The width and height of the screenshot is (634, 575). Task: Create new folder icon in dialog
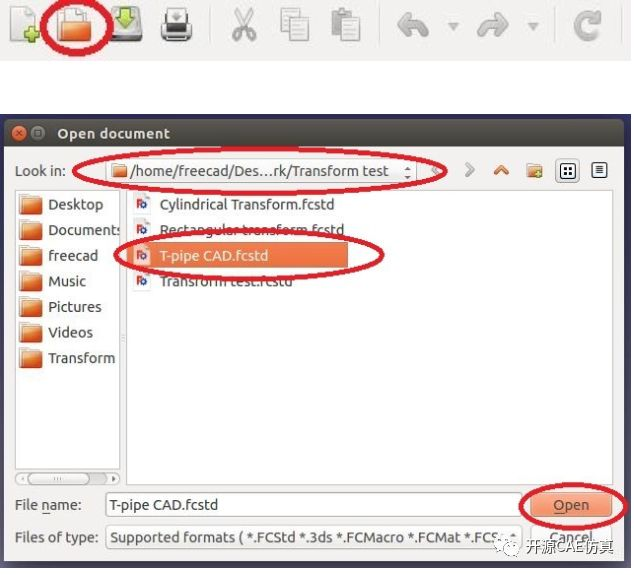(x=534, y=171)
